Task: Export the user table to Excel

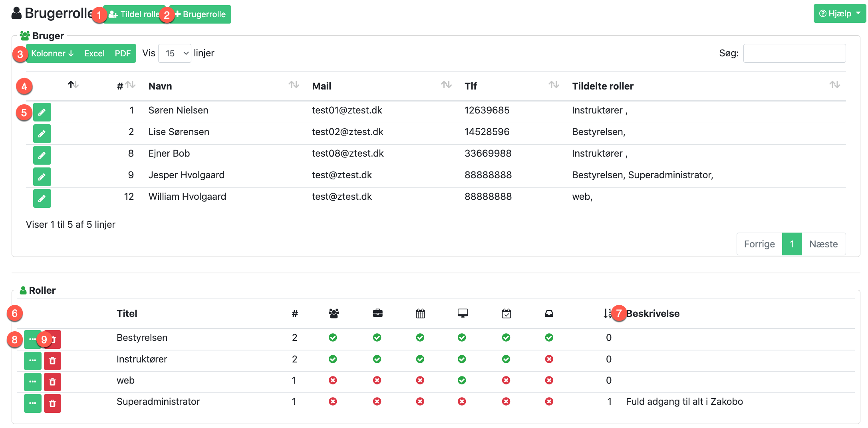Action: point(94,54)
